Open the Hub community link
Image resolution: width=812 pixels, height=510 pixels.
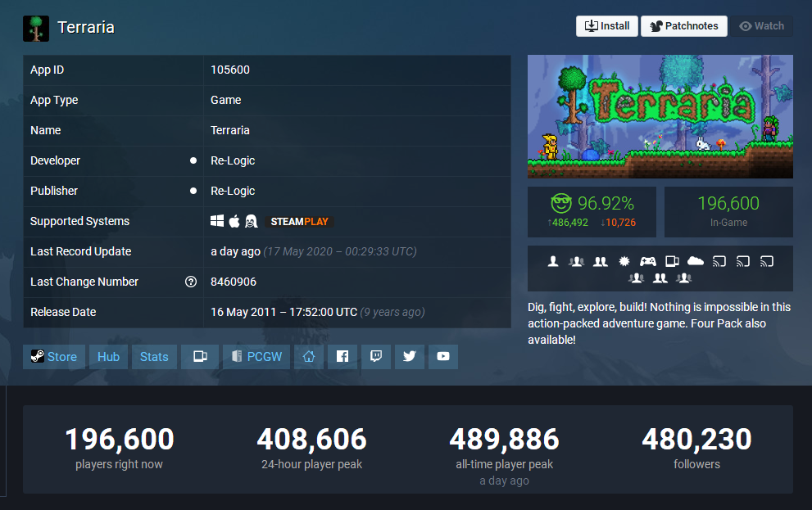coord(108,356)
